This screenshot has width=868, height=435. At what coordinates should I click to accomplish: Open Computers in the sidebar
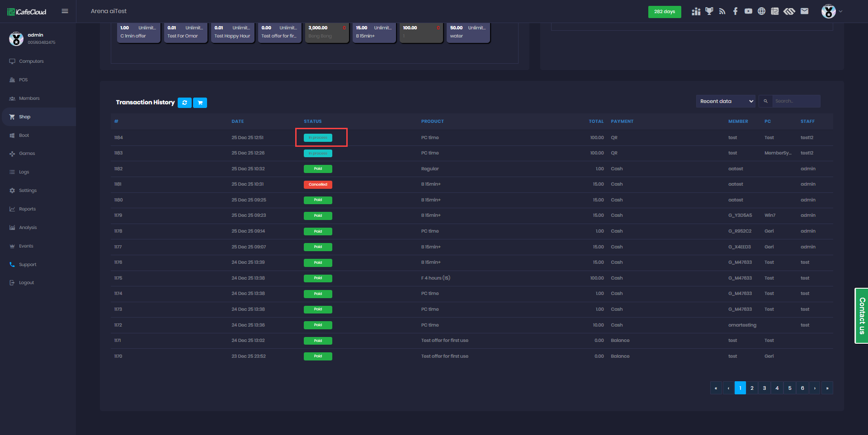coord(31,61)
